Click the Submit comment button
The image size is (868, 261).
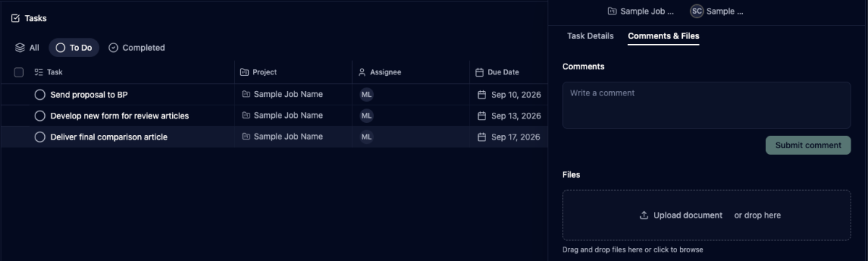(808, 145)
